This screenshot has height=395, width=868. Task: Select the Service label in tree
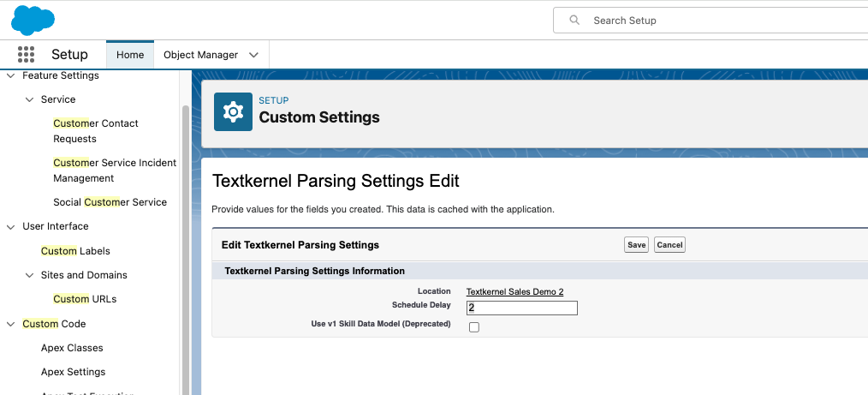(x=58, y=99)
